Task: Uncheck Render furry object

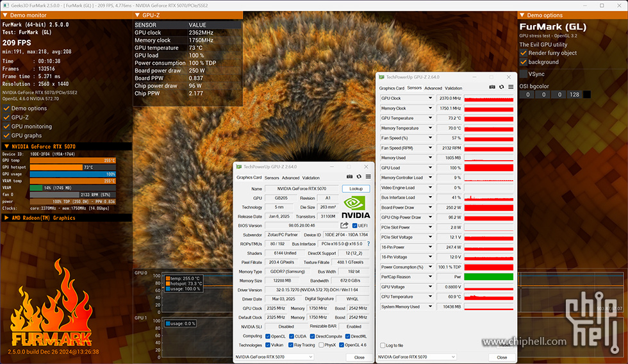Action: (523, 53)
